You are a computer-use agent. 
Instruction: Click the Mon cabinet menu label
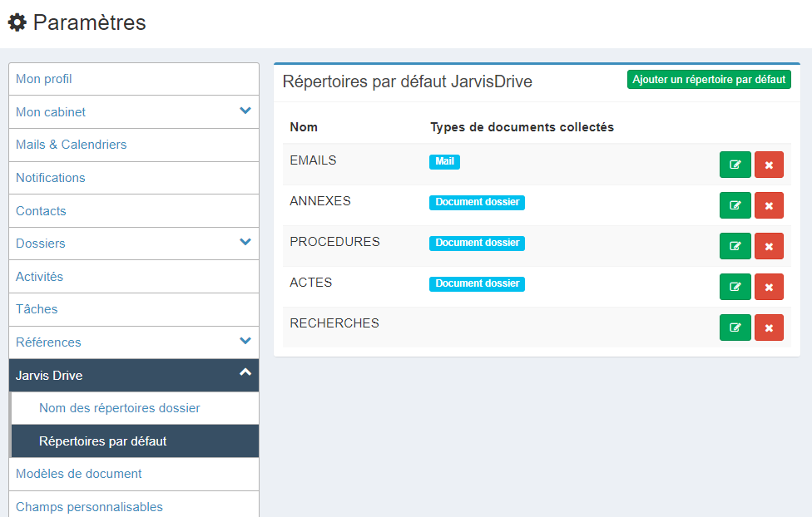51,112
